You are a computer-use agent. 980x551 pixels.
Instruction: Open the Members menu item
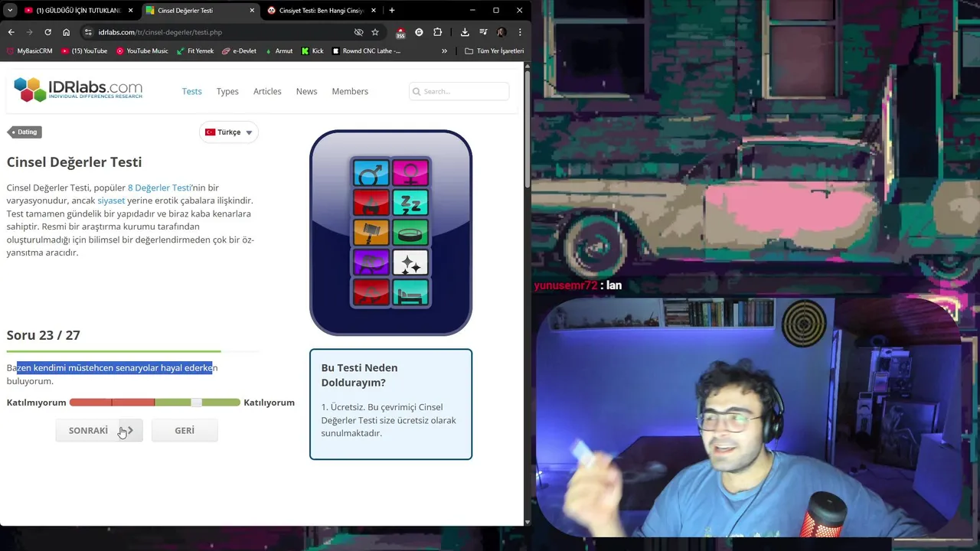pos(350,91)
